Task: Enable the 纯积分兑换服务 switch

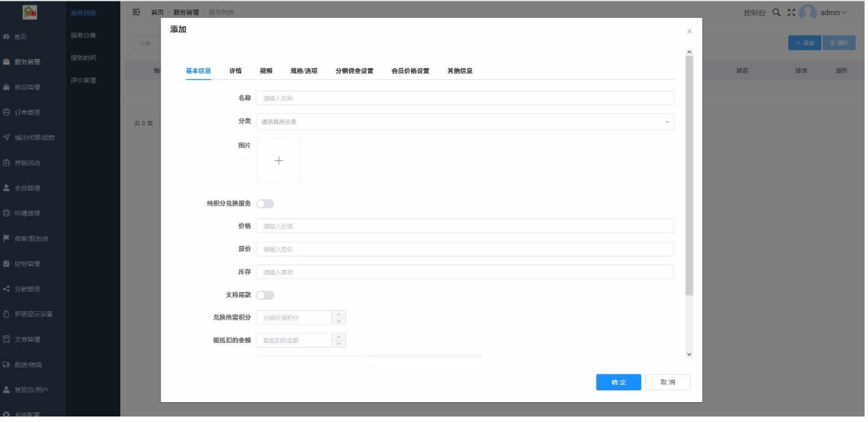Action: pyautogui.click(x=265, y=203)
